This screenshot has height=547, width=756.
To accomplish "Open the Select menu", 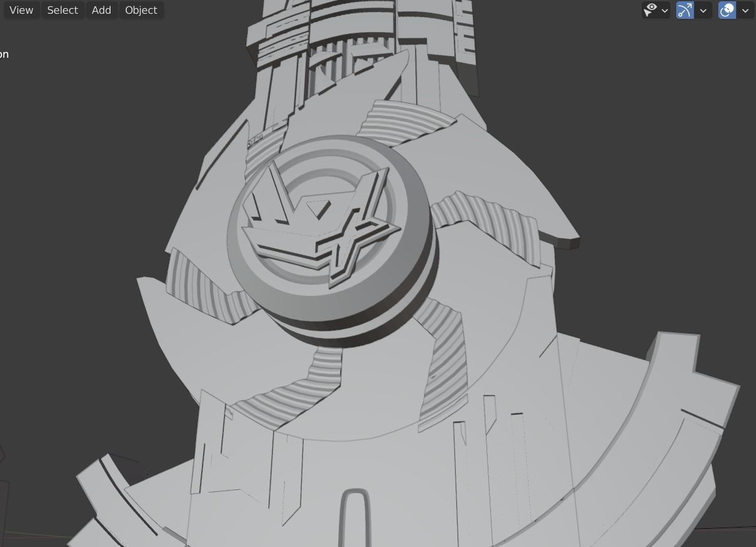I will pyautogui.click(x=63, y=10).
